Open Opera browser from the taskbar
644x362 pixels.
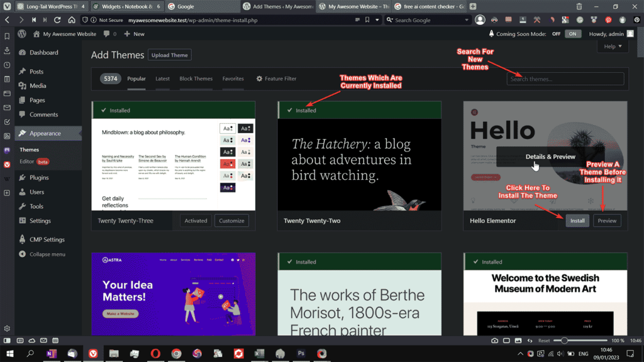(x=155, y=353)
